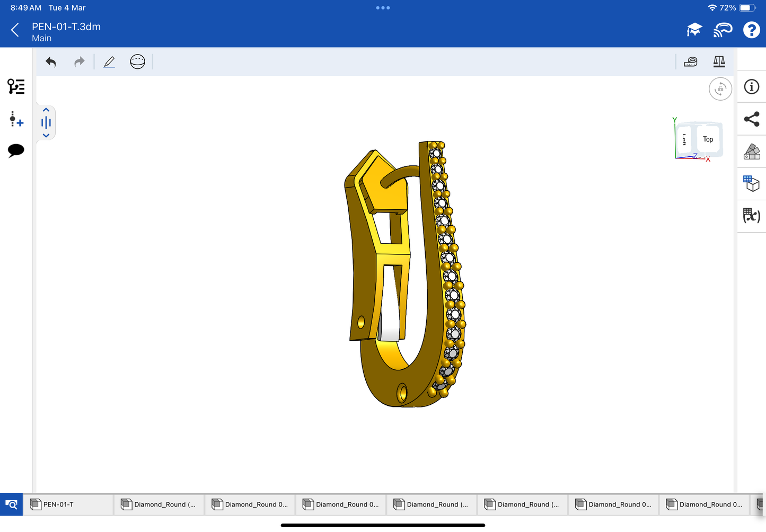This screenshot has width=766, height=532.
Task: Toggle the circular rotation lock button
Action: tap(720, 89)
